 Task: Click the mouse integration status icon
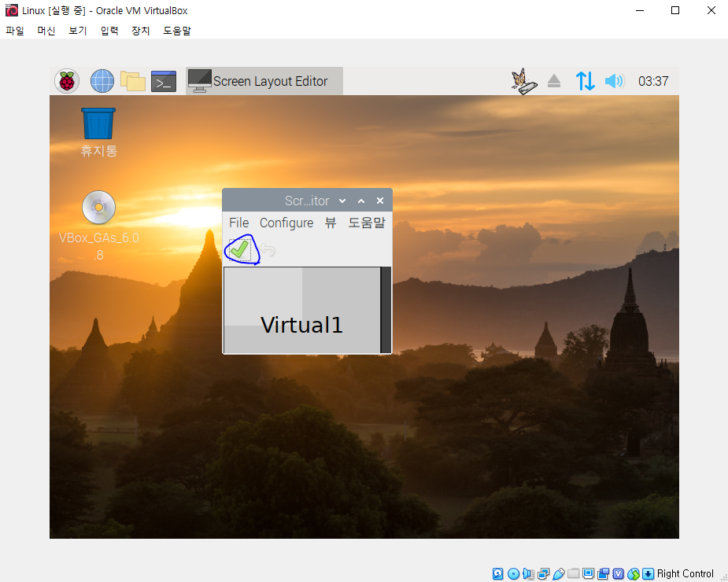click(x=634, y=573)
